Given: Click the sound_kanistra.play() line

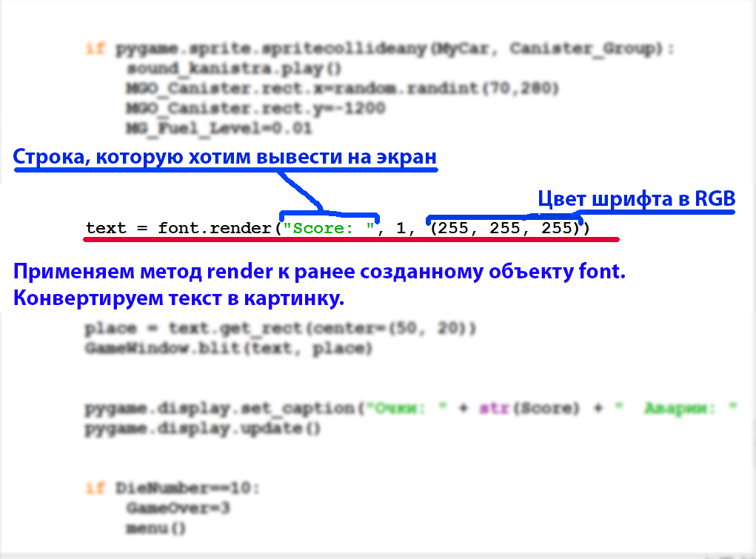Looking at the screenshot, I should 234,69.
